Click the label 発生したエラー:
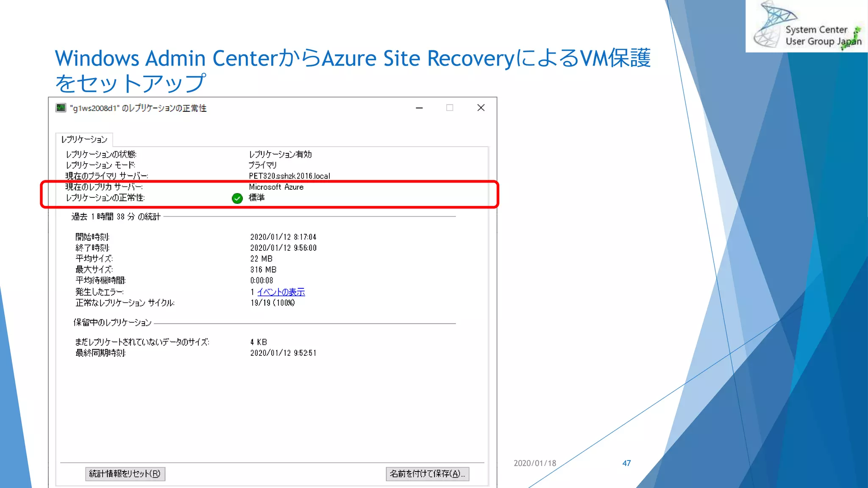Viewport: 868px width, 488px height. tap(100, 292)
